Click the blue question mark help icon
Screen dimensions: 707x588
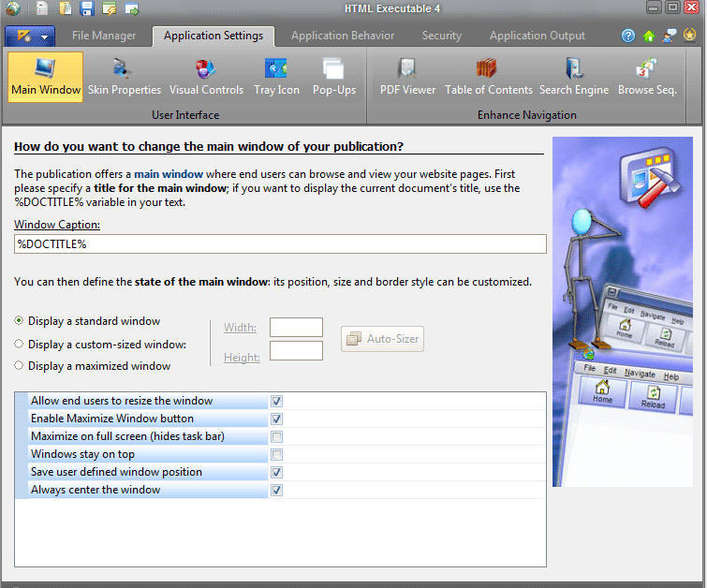[x=628, y=36]
